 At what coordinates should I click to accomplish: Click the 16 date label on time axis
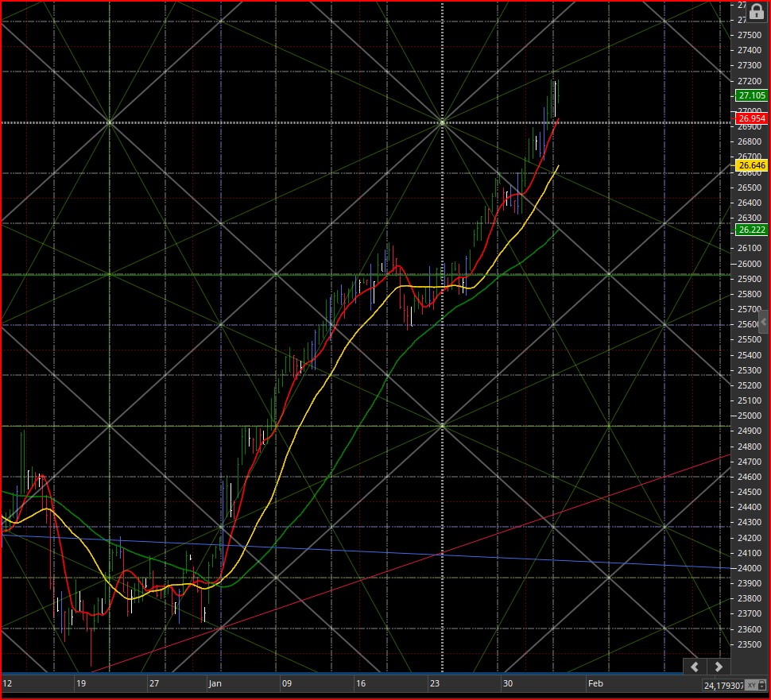(361, 683)
